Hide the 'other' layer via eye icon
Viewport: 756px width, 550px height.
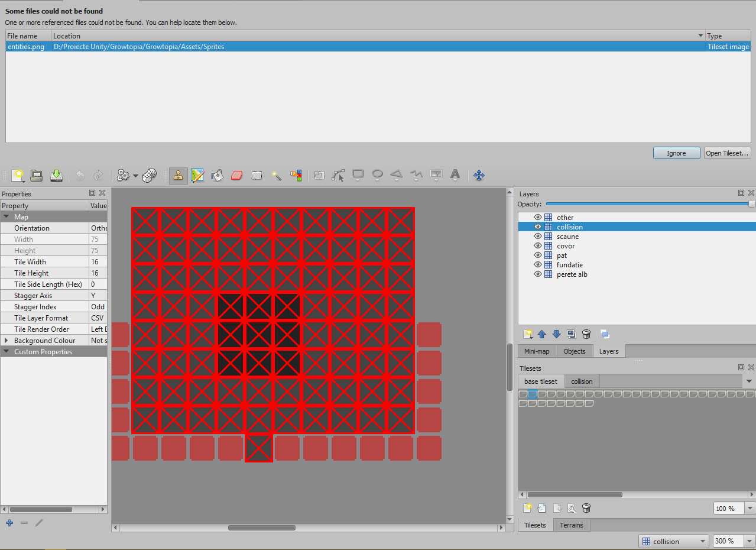(538, 217)
